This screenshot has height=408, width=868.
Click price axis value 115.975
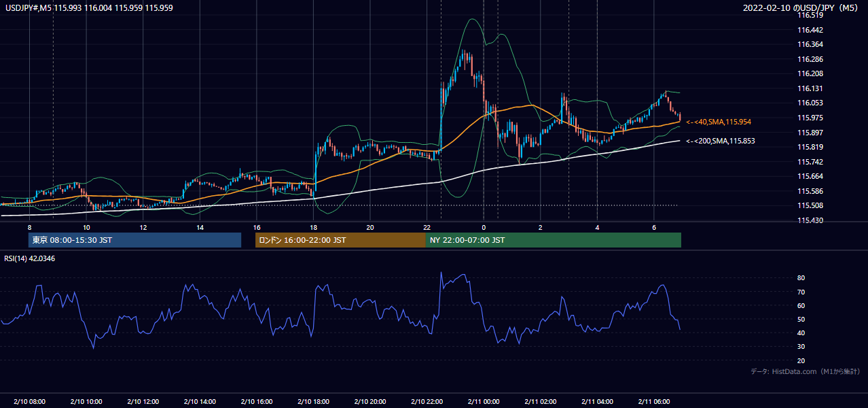pos(810,118)
